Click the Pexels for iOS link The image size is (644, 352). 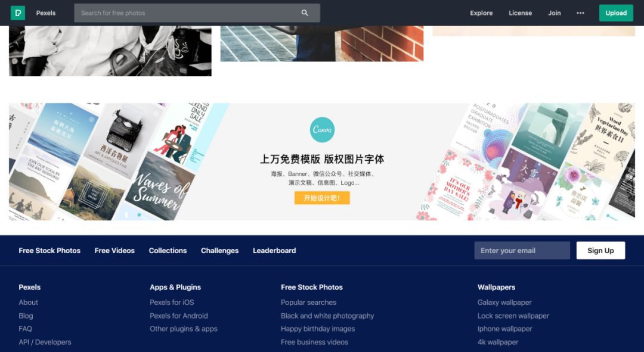point(172,303)
